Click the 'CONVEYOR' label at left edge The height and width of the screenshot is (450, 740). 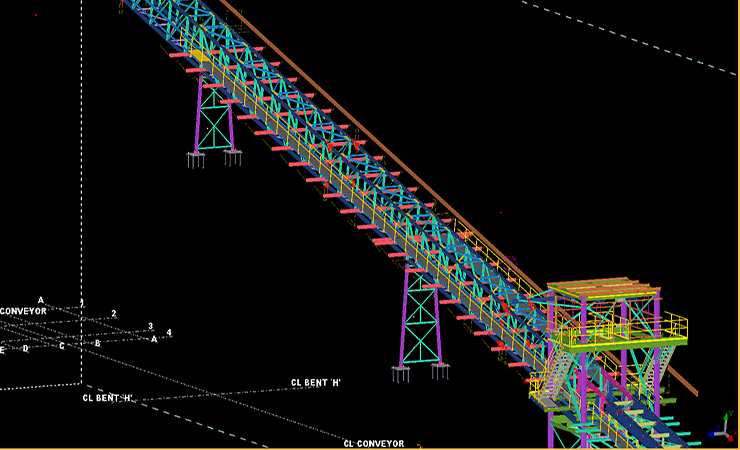point(22,311)
